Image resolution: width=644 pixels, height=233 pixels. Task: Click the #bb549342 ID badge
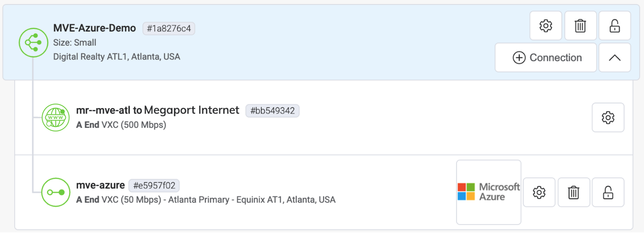pyautogui.click(x=272, y=111)
